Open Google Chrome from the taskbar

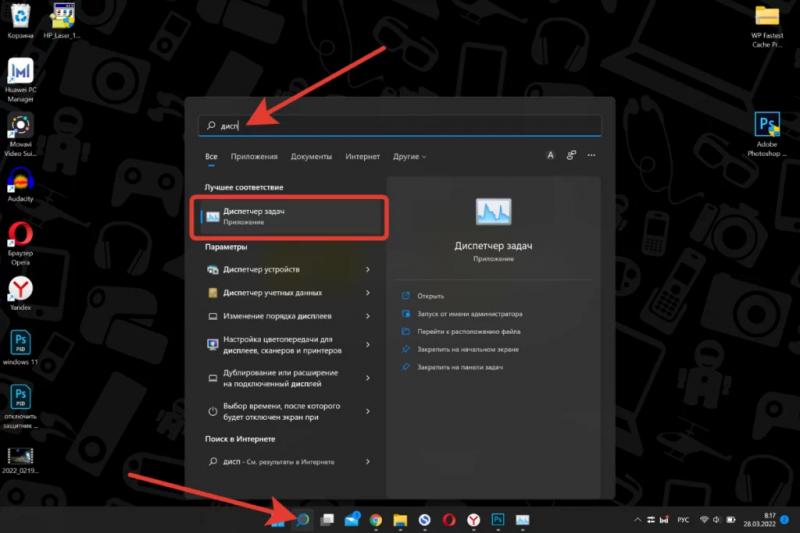coord(376,520)
